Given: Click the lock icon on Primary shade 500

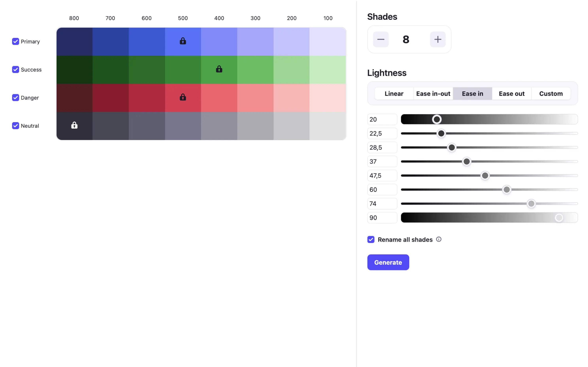Looking at the screenshot, I should pos(183,41).
